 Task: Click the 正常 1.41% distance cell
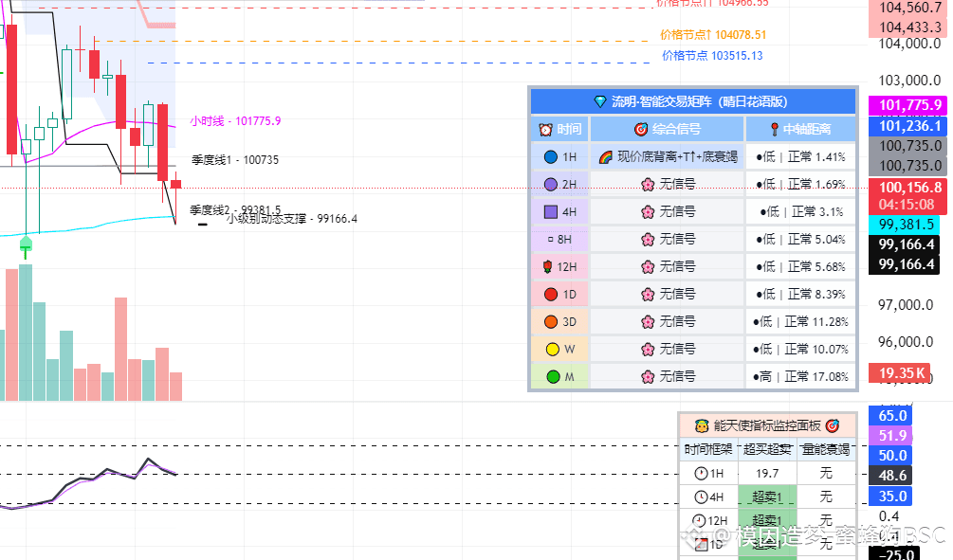801,157
